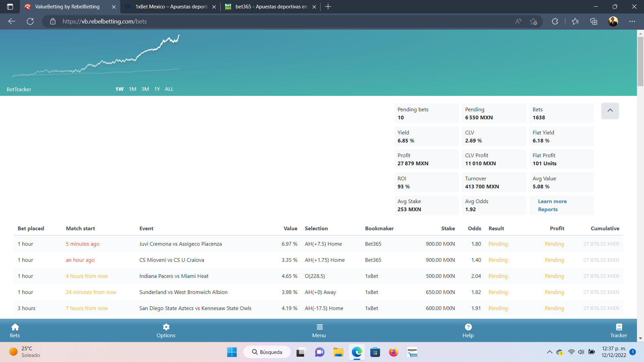The width and height of the screenshot is (644, 362).
Task: Select Sunderland vs West Bromwich Albion row
Action: click(318, 292)
